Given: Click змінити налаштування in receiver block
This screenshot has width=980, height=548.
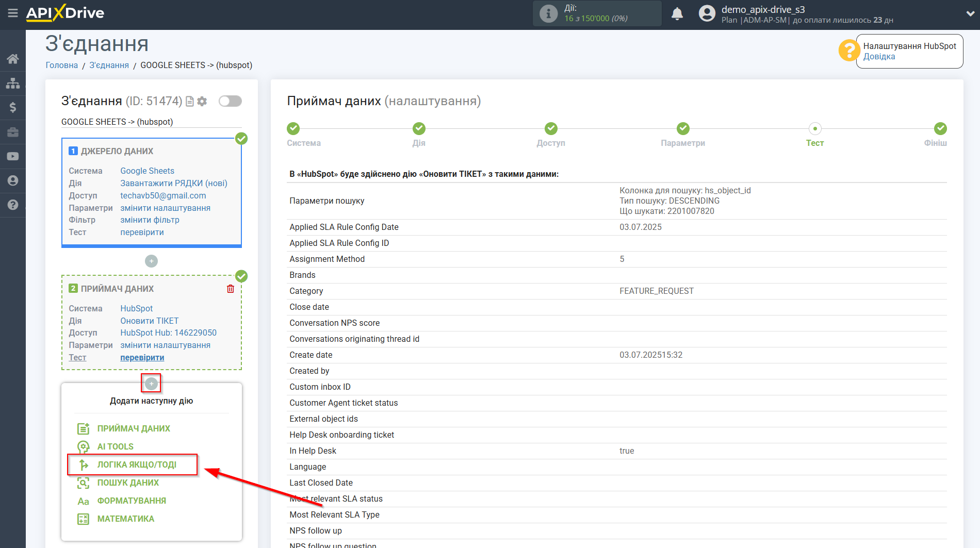Looking at the screenshot, I should (165, 345).
